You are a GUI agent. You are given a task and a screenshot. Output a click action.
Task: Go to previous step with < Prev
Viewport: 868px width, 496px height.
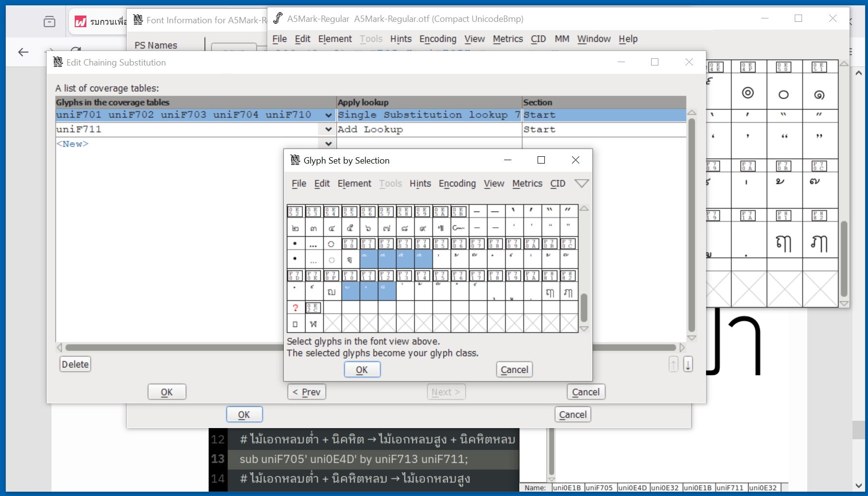click(307, 392)
